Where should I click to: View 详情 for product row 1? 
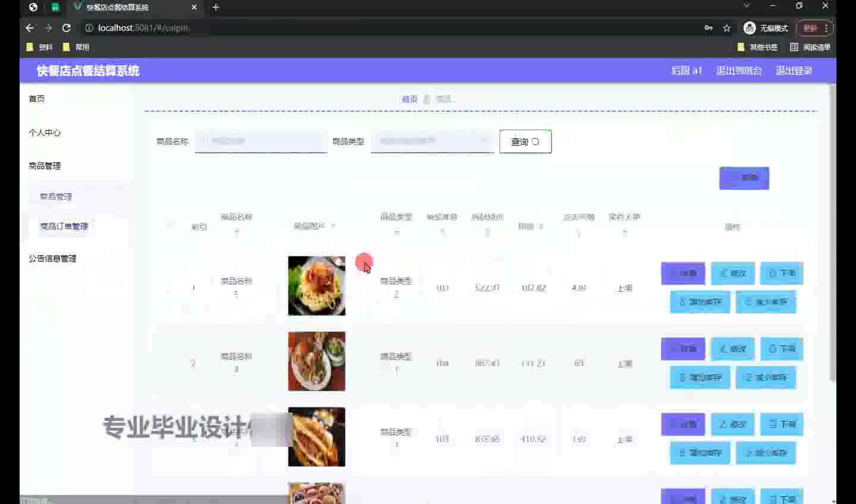point(683,273)
